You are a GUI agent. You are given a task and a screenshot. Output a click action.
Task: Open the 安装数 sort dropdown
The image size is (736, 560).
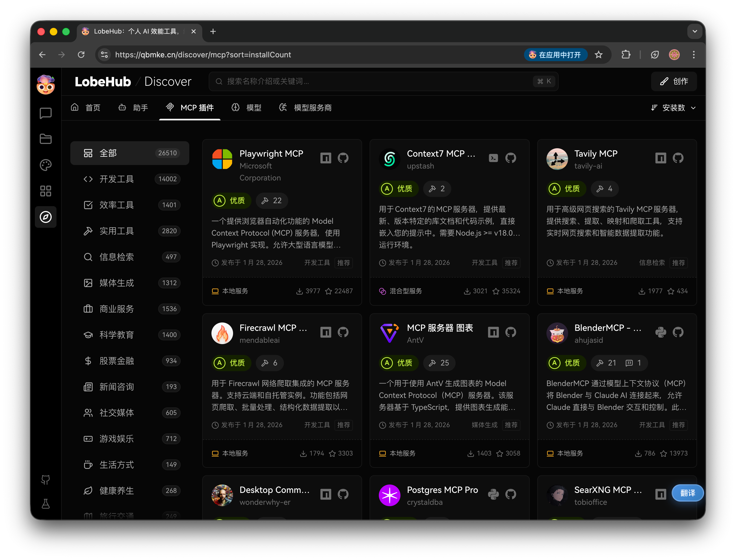coord(673,108)
